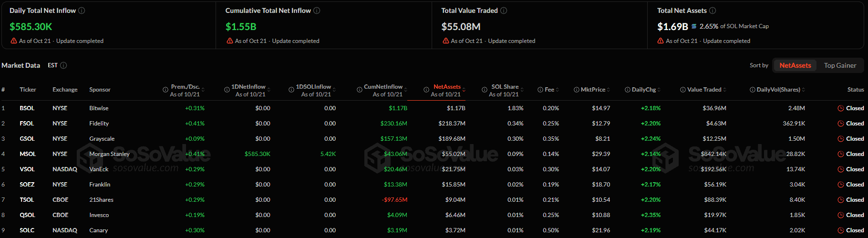Click the Status column header
Screen dimensions: 868x238
click(x=856, y=90)
